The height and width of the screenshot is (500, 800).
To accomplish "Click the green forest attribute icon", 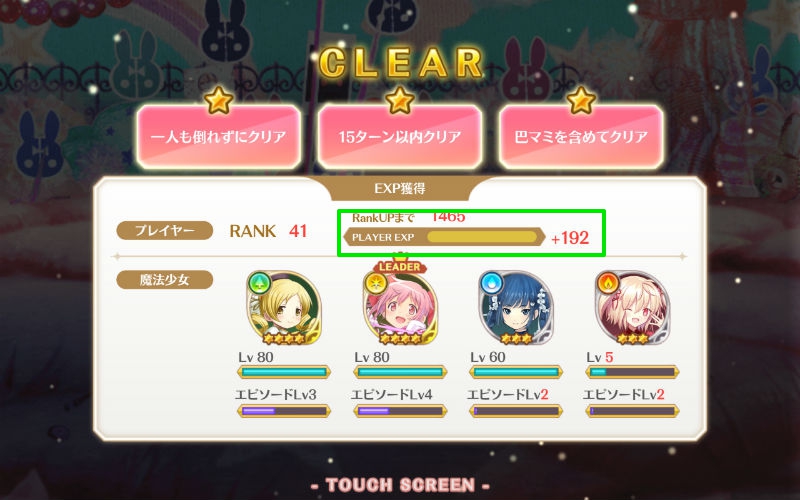I will 259,283.
